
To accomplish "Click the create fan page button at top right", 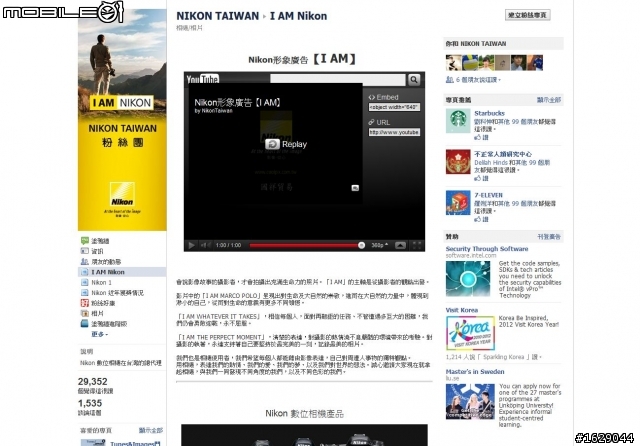I will click(x=527, y=15).
